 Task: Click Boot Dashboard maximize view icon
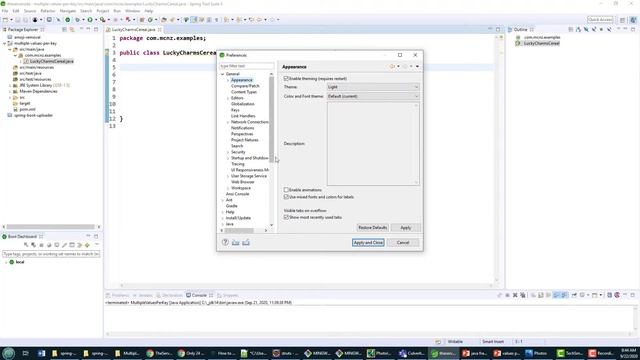point(96,236)
